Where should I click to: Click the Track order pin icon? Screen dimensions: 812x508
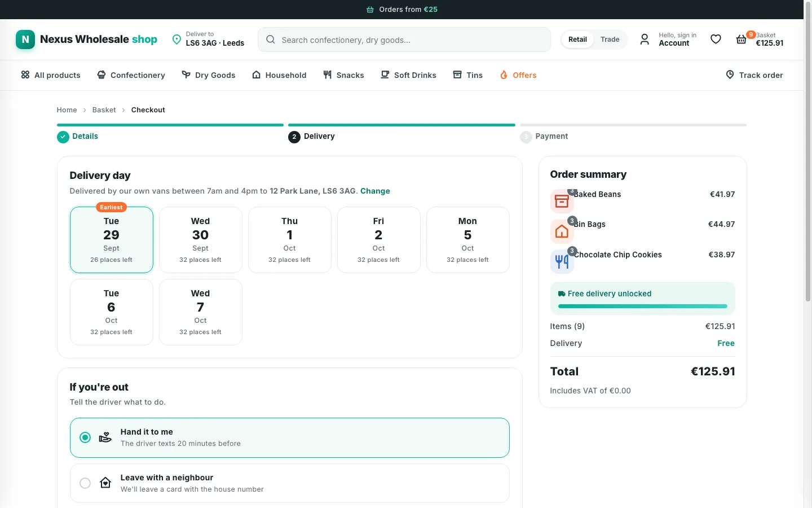tap(730, 75)
